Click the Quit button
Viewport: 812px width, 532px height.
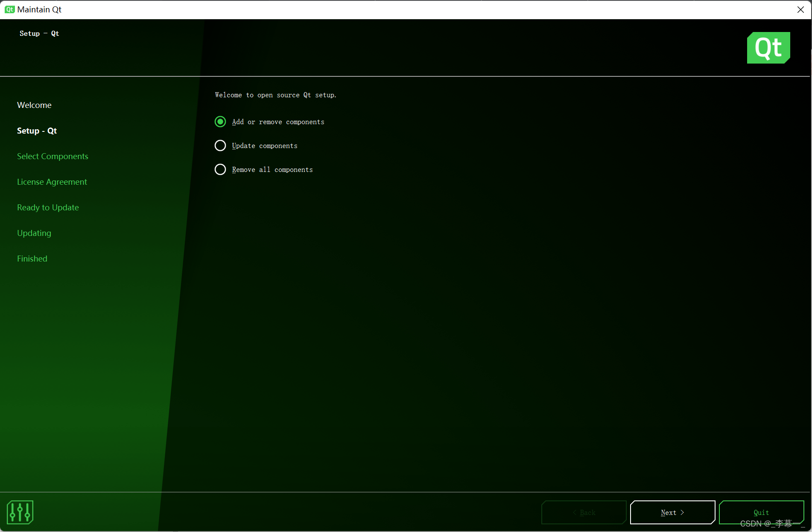[761, 512]
